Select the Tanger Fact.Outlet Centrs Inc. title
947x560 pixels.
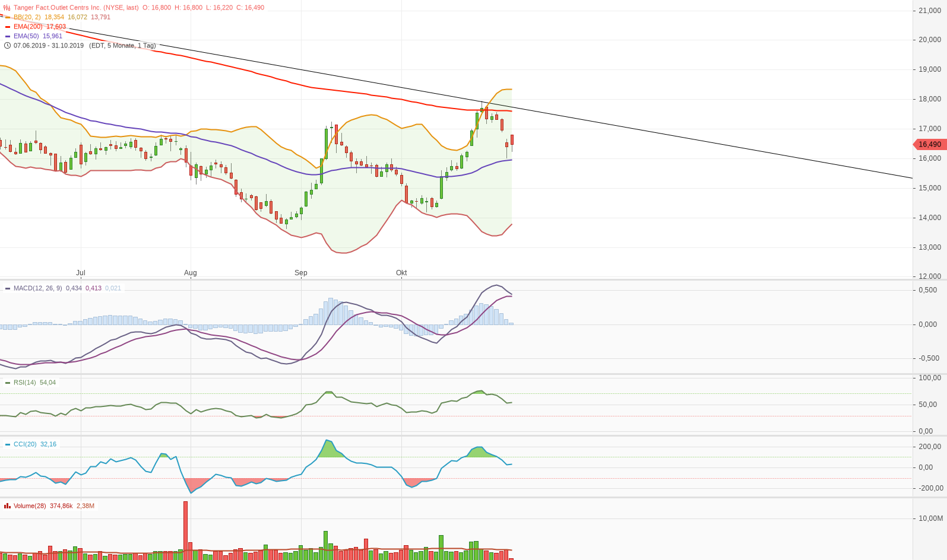tap(76, 8)
